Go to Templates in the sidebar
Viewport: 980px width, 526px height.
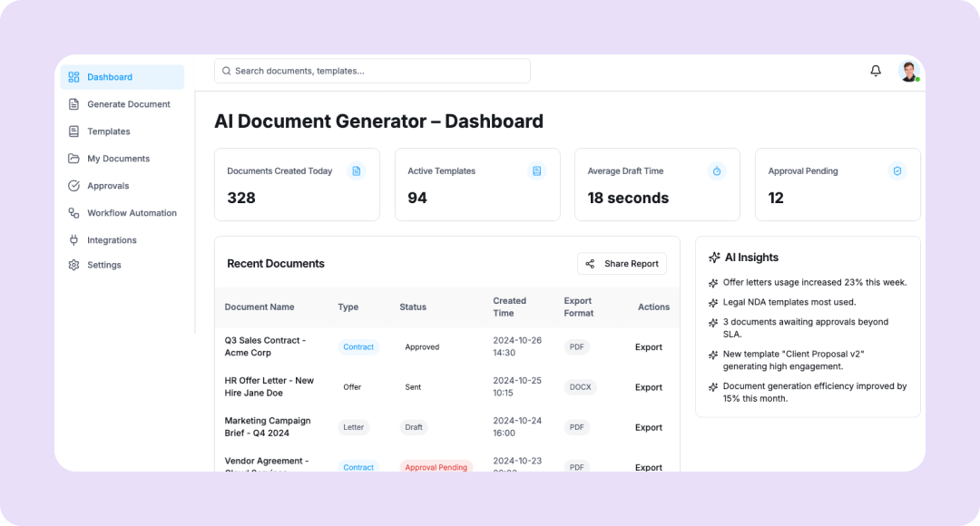pos(108,131)
